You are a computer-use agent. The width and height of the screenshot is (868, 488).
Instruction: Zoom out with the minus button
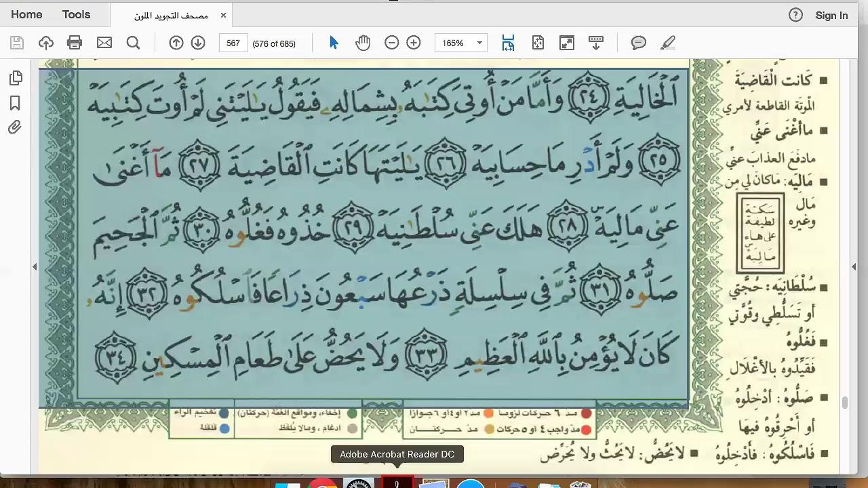tap(391, 43)
